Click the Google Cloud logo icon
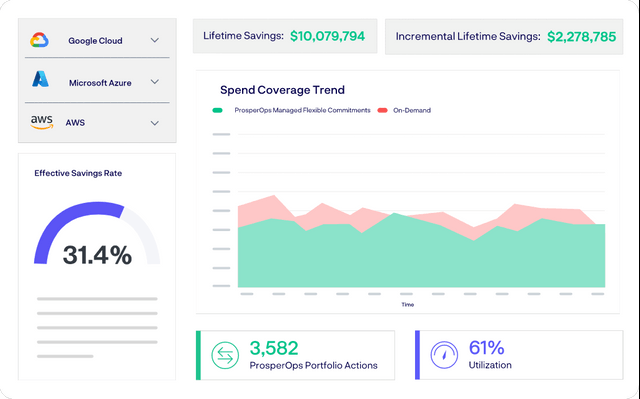 click(40, 40)
